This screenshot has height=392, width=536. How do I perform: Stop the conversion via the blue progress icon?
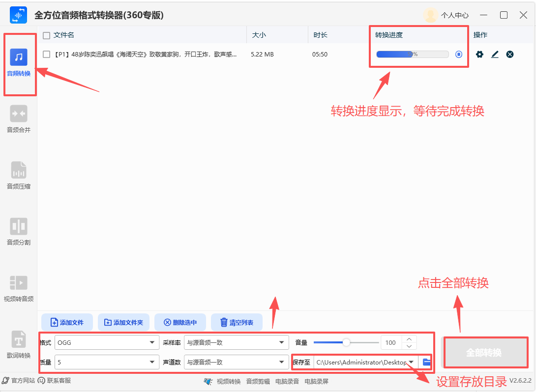point(458,55)
